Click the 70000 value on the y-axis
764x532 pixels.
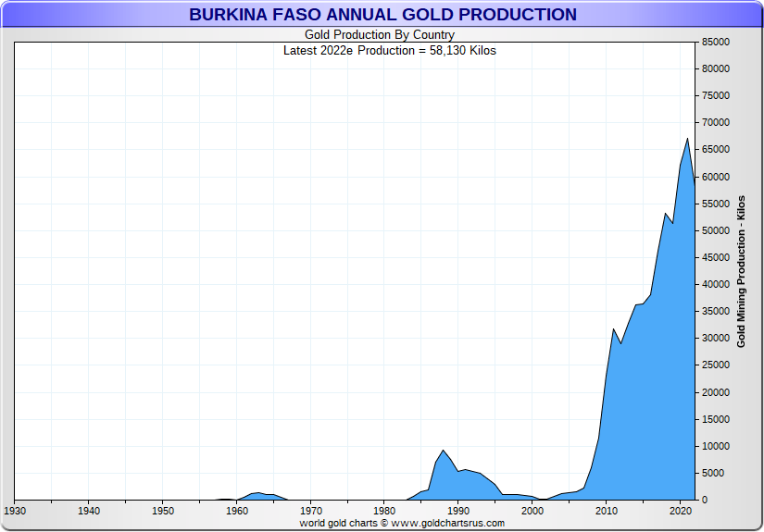click(717, 123)
